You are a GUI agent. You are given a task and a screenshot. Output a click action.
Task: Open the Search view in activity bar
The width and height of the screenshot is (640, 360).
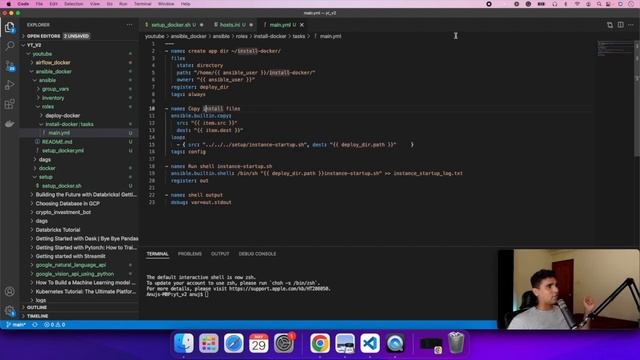tap(10, 45)
